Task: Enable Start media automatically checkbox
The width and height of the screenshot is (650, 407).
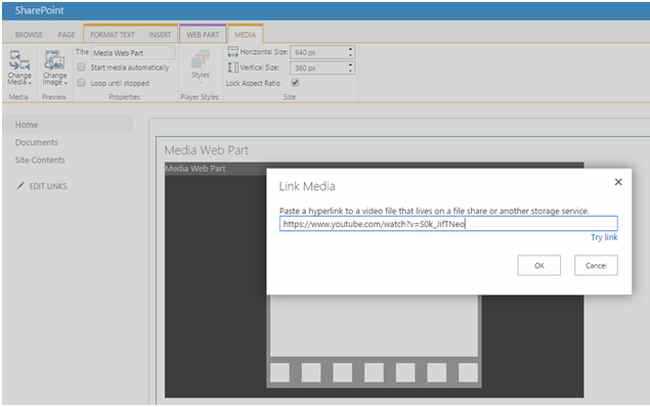Action: pyautogui.click(x=81, y=67)
